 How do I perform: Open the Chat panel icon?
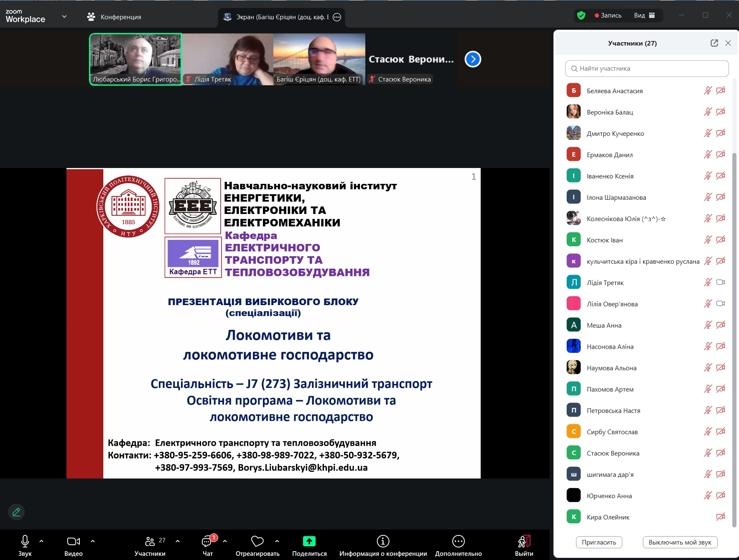(x=207, y=542)
